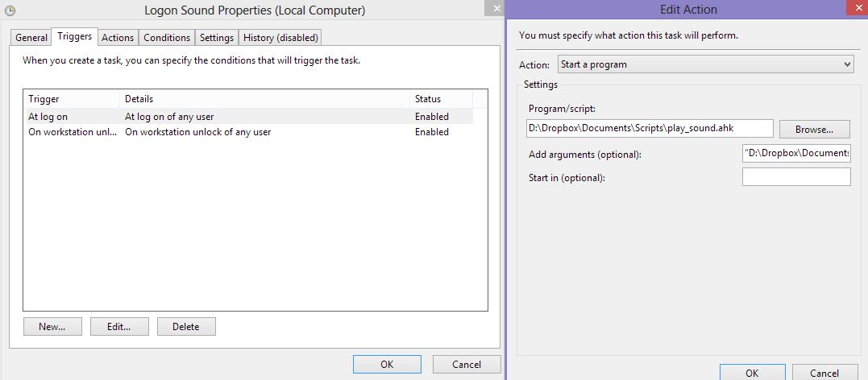Delete the selected trigger

(186, 326)
